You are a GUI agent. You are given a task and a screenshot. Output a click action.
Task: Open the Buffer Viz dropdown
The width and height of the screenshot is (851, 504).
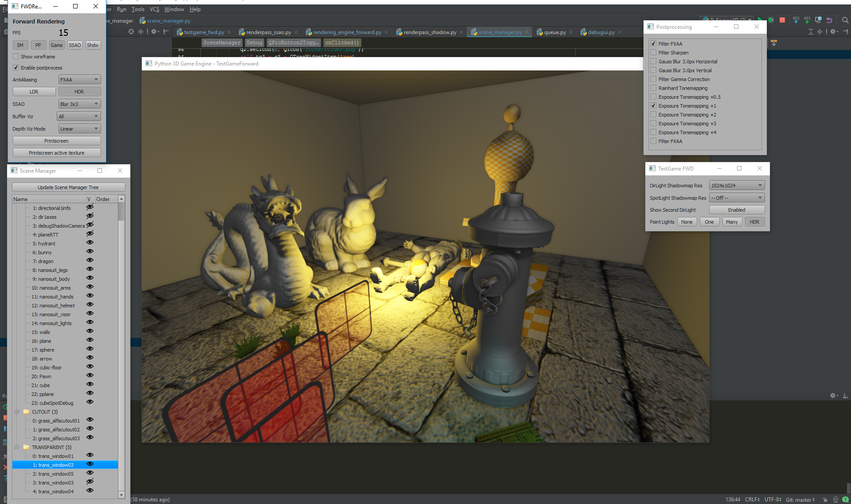click(79, 116)
